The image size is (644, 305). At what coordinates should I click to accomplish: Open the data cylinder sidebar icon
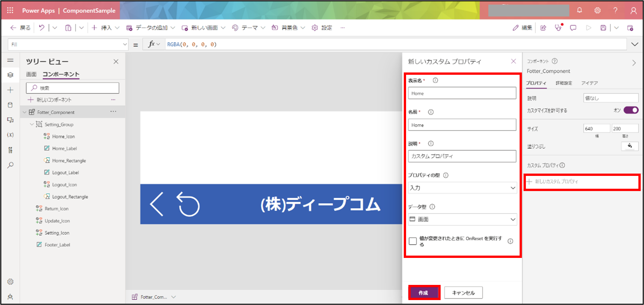click(x=11, y=105)
